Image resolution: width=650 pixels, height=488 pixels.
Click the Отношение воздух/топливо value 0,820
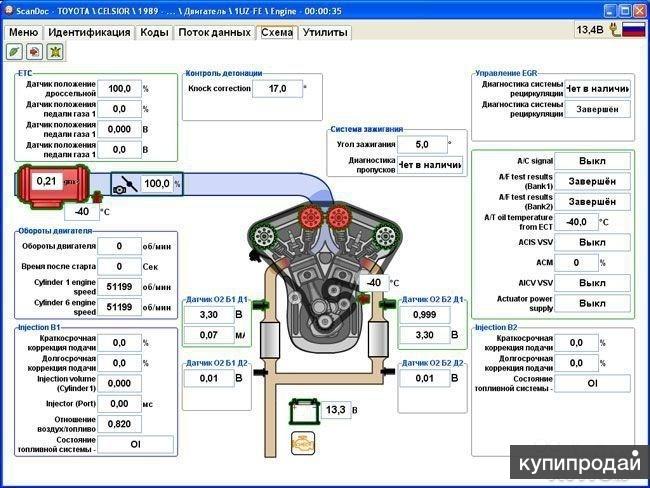(x=119, y=424)
